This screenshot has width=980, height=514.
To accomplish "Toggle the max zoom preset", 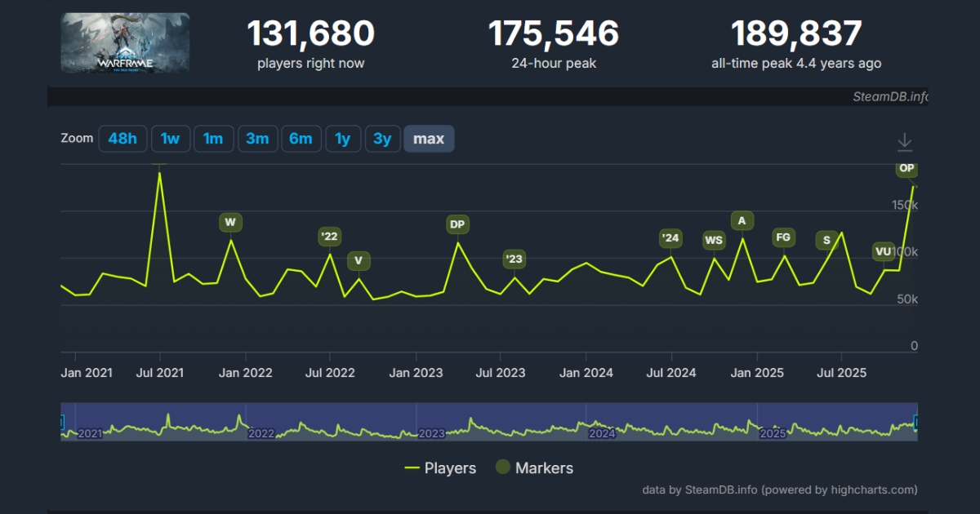I will click(430, 139).
